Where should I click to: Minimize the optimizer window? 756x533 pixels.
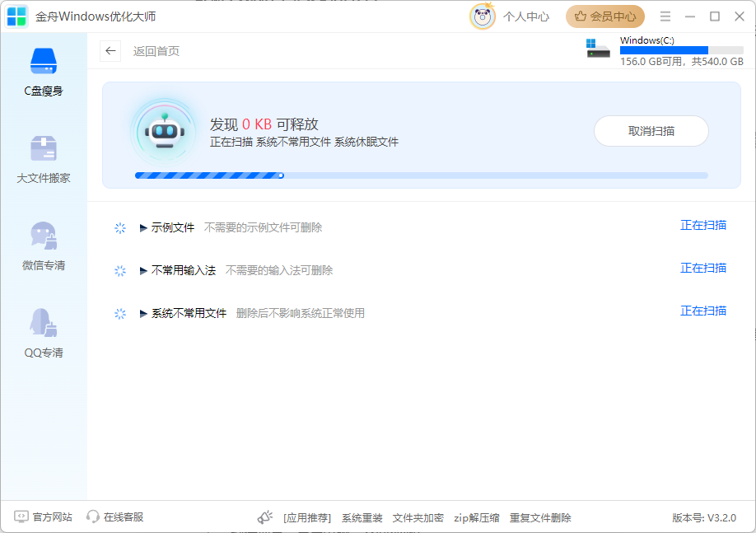690,16
